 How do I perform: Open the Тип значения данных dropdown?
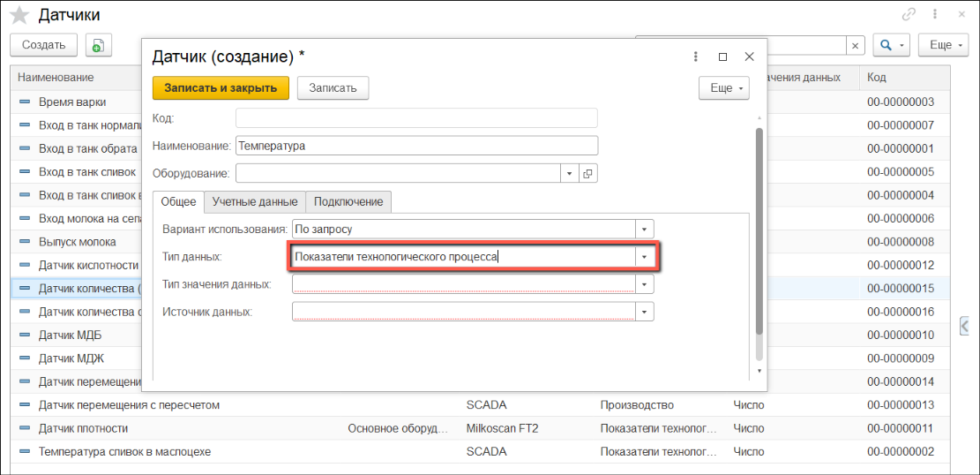pos(645,284)
